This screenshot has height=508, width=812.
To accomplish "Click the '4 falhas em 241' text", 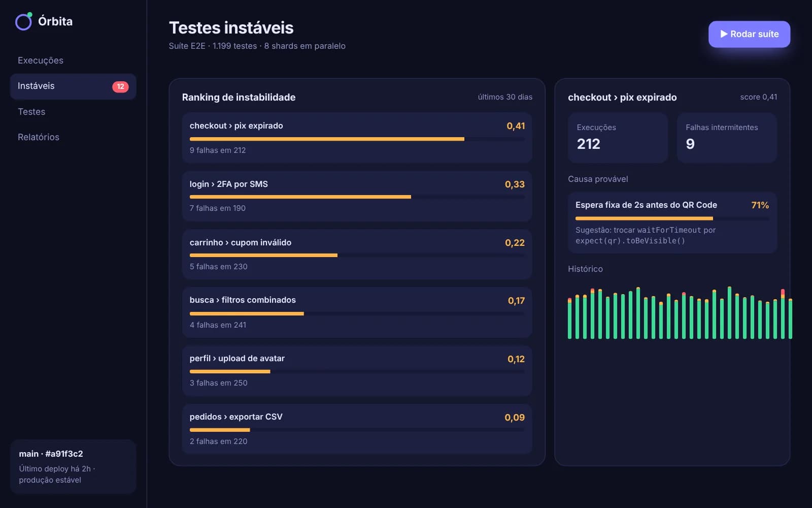I will click(x=218, y=325).
